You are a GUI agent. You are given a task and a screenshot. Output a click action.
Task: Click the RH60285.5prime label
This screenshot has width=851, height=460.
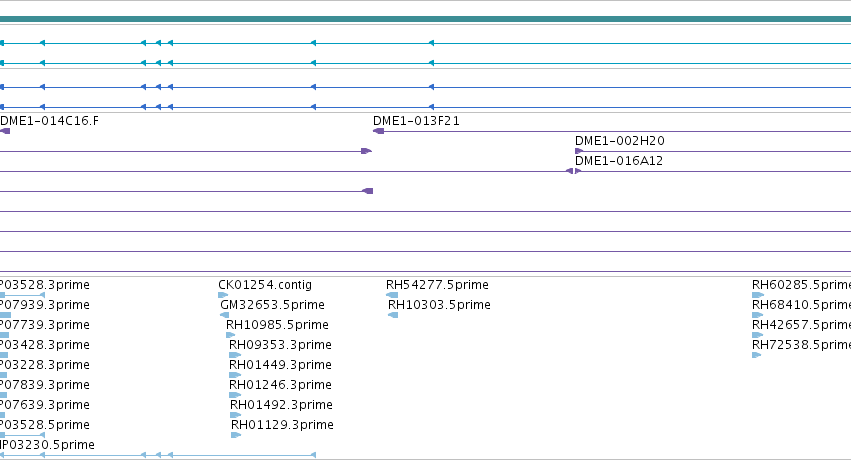pos(801,285)
